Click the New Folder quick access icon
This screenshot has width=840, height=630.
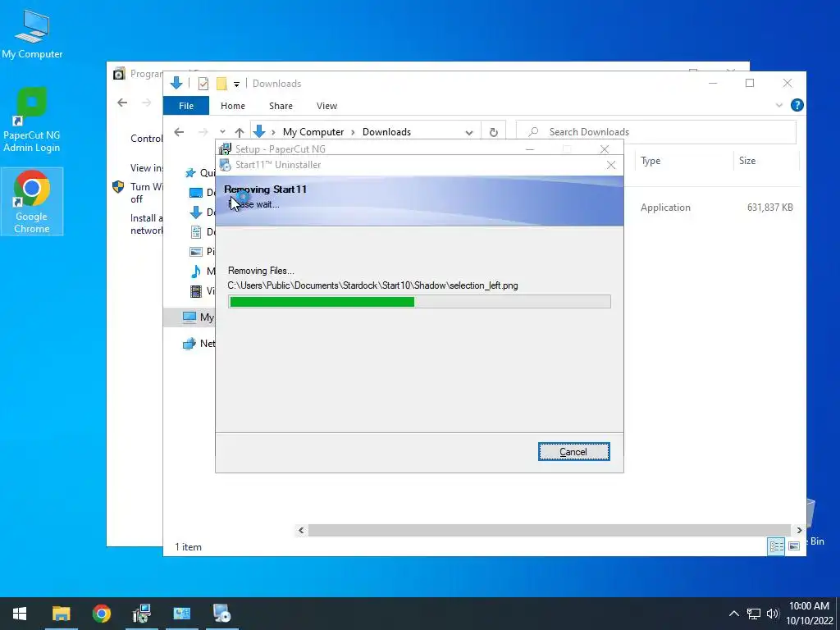point(221,84)
